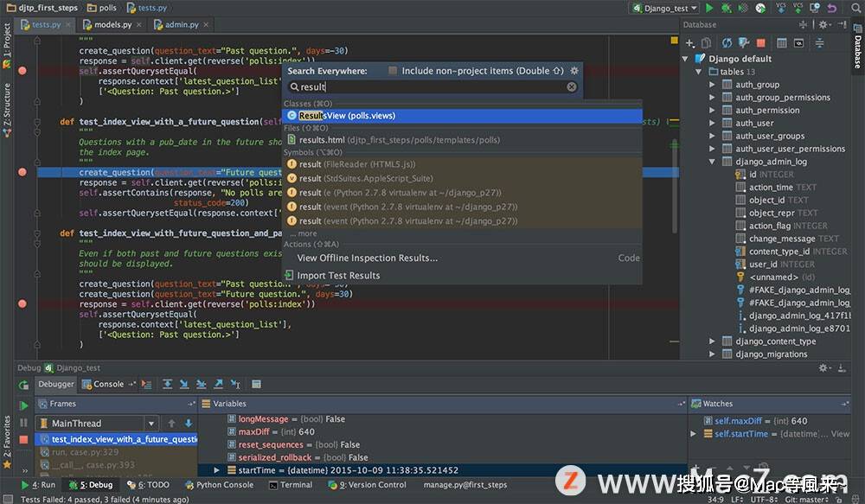Click the polls breadcrumb folder
Image resolution: width=865 pixels, height=504 pixels.
[102, 8]
